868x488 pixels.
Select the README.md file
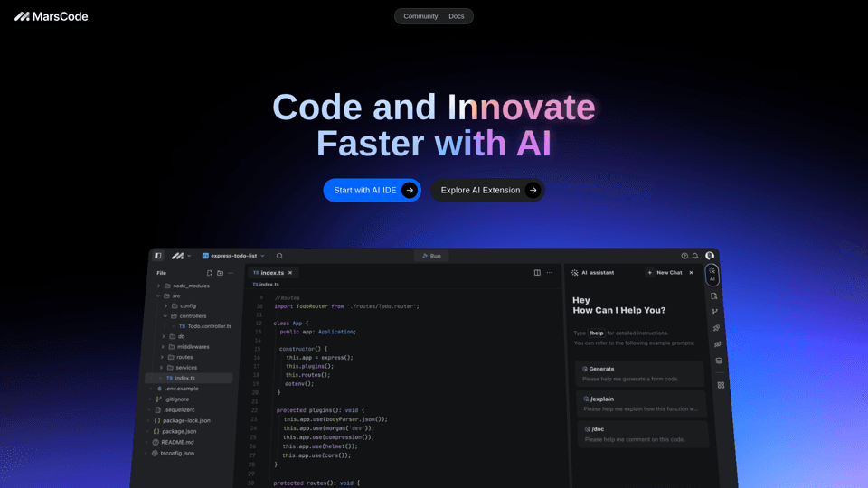pos(173,443)
